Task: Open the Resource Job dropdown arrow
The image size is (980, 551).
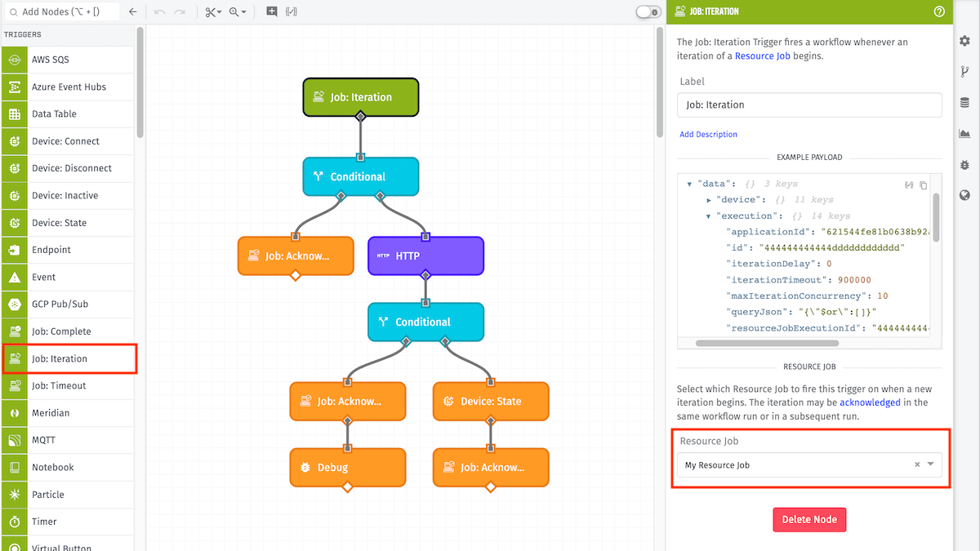Action: point(931,464)
